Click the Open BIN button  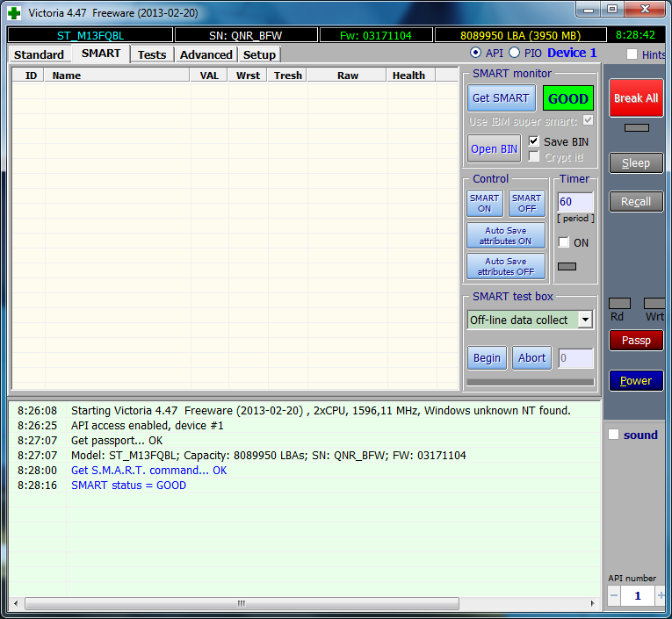495,148
